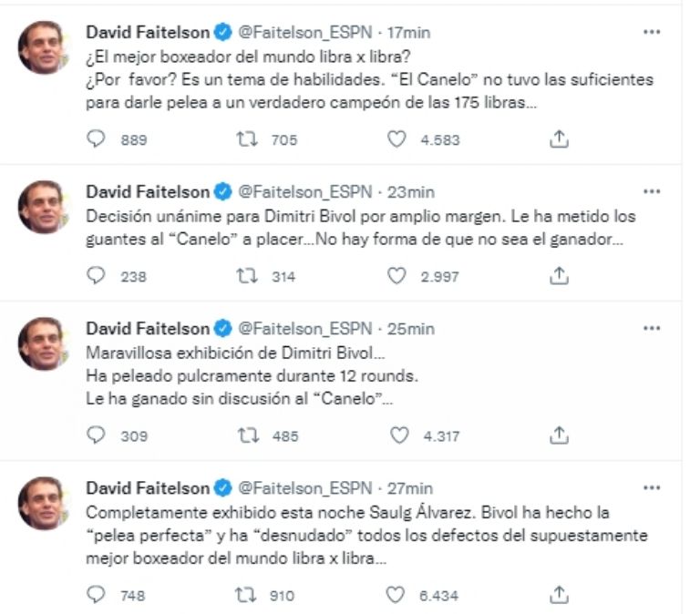Share the 27min tweet about Saul Álvarez
The image size is (700, 614).
click(x=561, y=595)
